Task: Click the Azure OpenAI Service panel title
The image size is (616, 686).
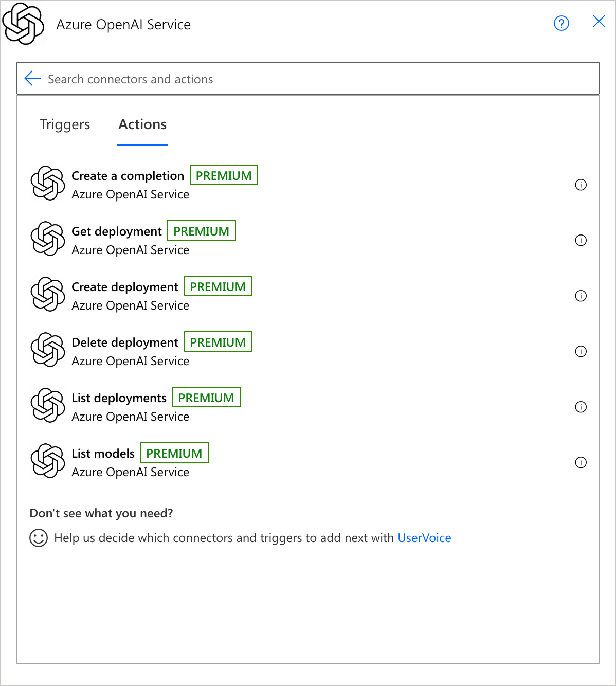Action: tap(123, 25)
